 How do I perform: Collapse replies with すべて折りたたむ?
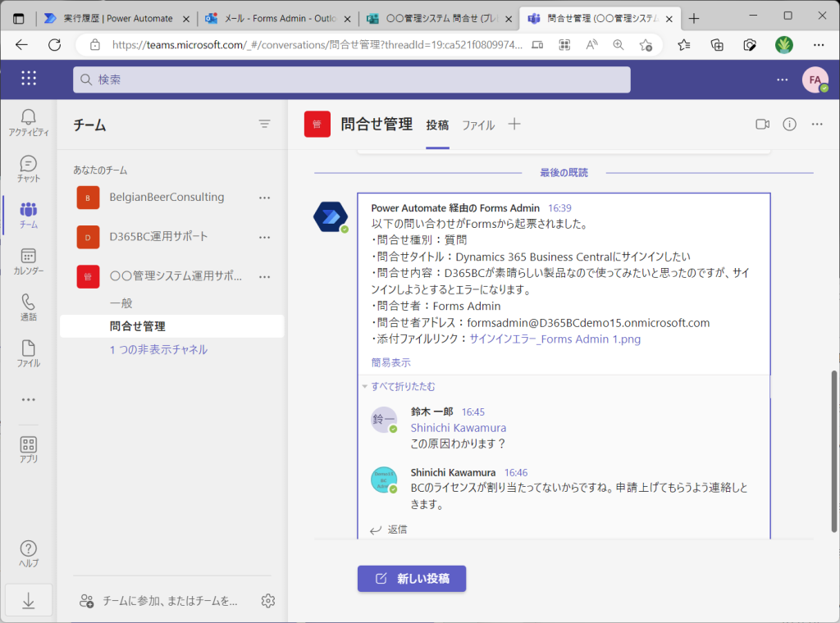tap(403, 386)
